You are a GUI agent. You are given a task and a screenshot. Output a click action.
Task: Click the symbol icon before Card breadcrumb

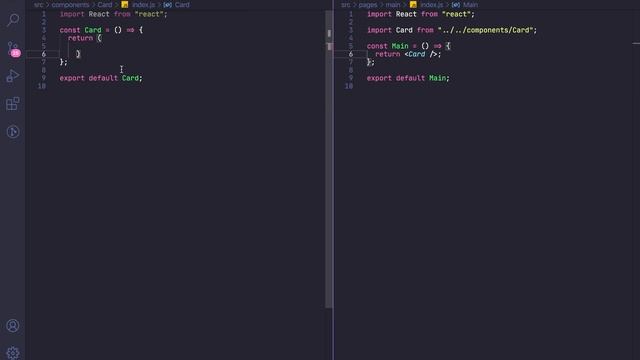coord(167,4)
